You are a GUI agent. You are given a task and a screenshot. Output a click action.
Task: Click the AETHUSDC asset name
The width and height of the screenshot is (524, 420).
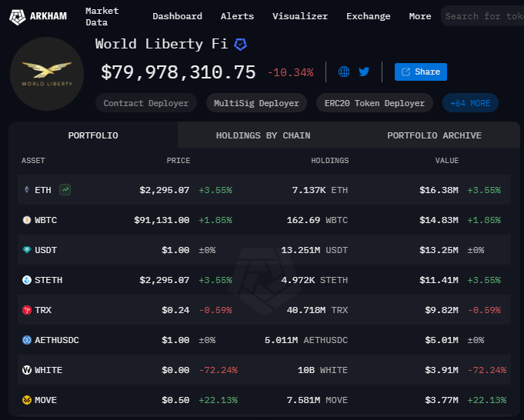(57, 340)
